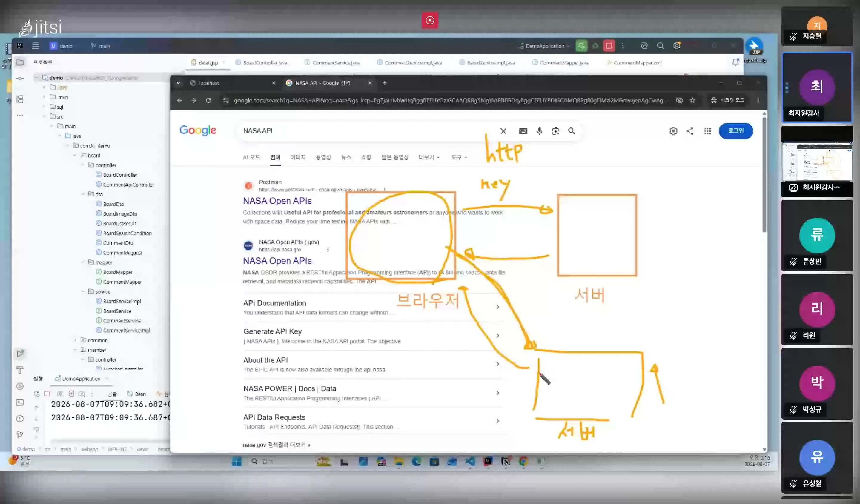Click the Google share icon
Screen dimensions: 860x504
click(x=690, y=131)
